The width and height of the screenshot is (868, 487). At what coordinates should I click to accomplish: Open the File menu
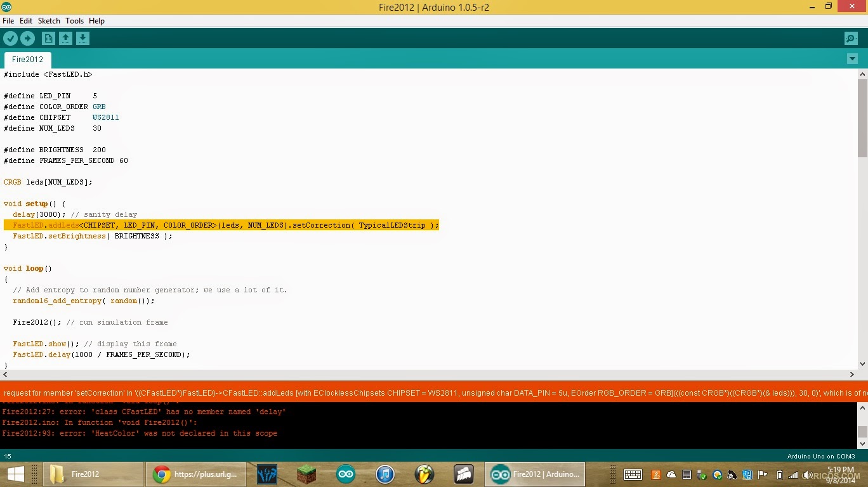pos(8,21)
